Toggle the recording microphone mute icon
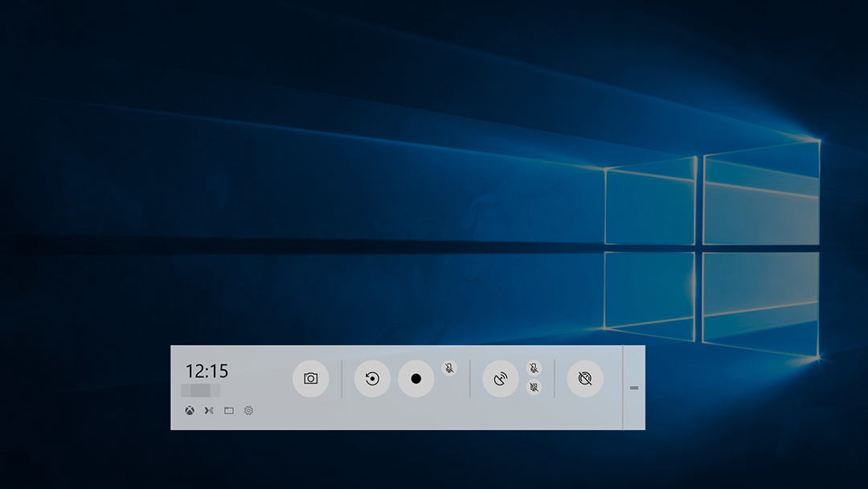The height and width of the screenshot is (489, 868). click(x=449, y=368)
